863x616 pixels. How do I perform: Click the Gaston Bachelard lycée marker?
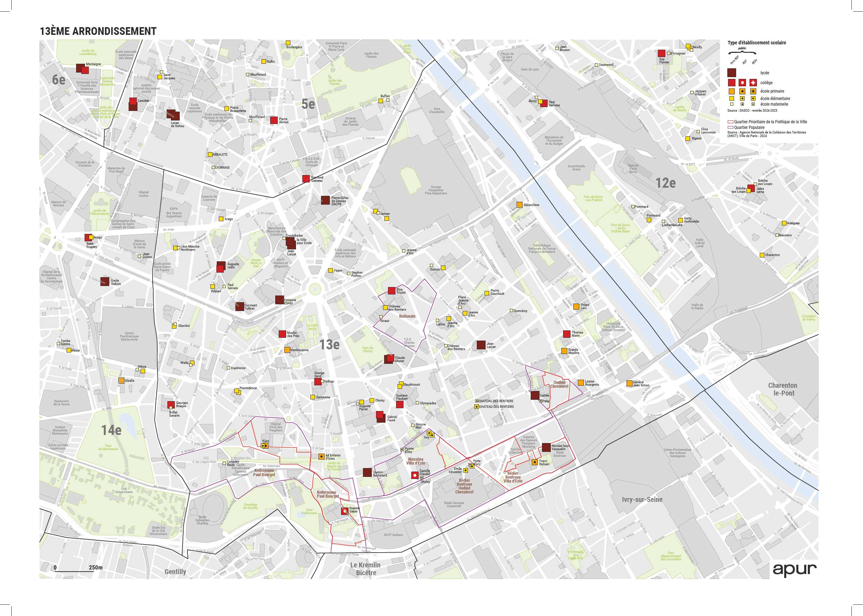click(367, 472)
